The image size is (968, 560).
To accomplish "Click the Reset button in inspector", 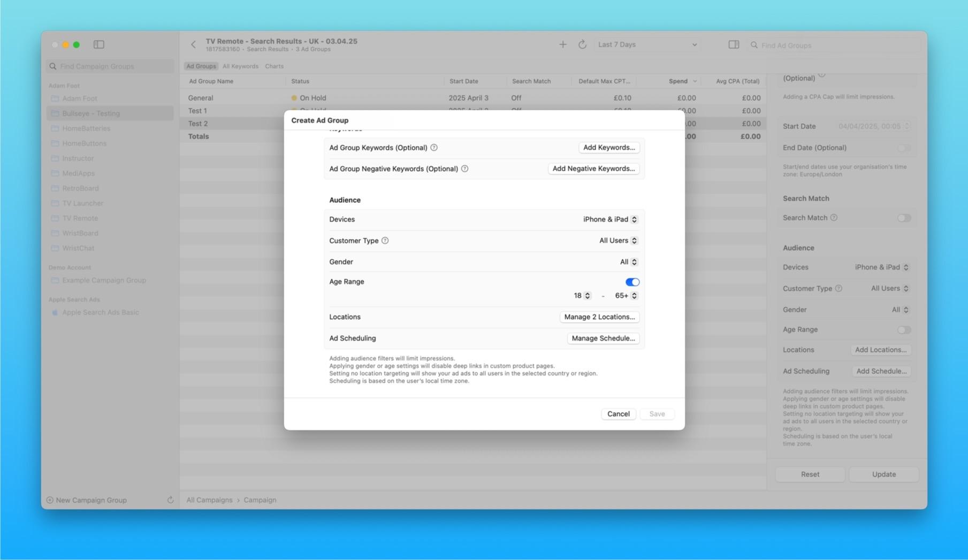I will (x=810, y=474).
